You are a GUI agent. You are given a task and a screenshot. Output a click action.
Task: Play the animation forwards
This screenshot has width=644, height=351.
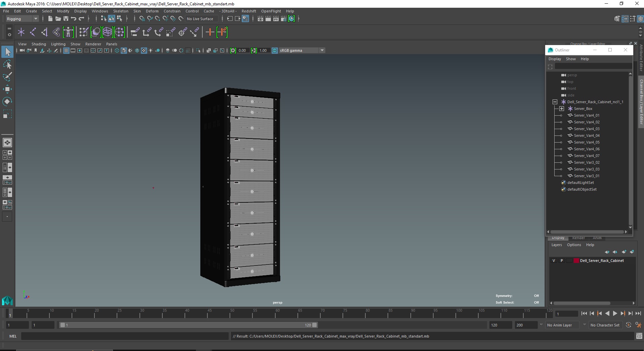615,313
